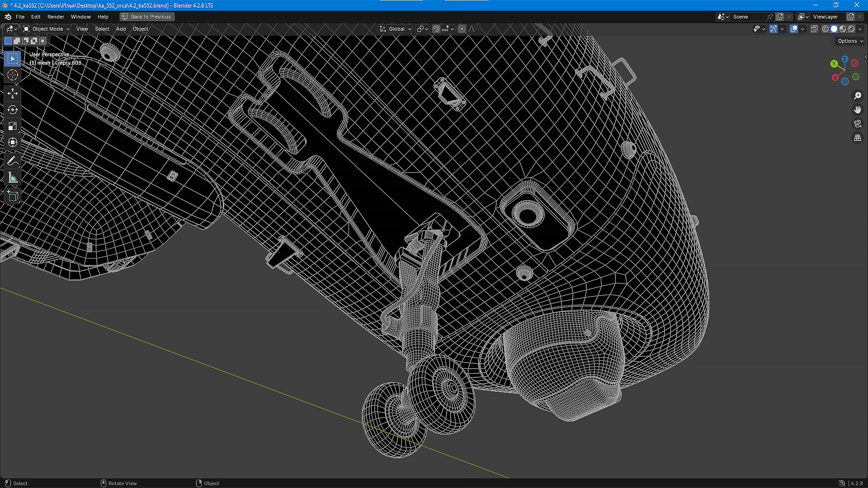Choose the Annotate pencil tool
Screen dimensions: 868x488
click(12, 161)
